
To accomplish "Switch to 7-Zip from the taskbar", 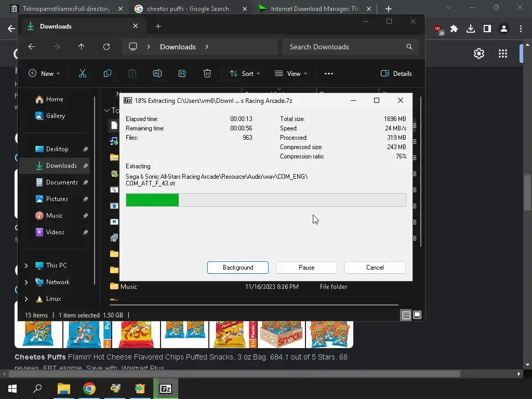I will (166, 389).
